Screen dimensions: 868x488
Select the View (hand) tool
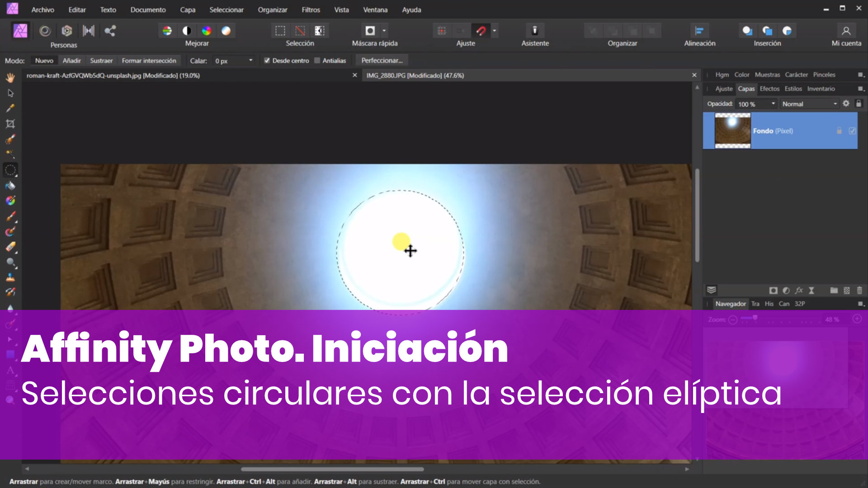[10, 78]
